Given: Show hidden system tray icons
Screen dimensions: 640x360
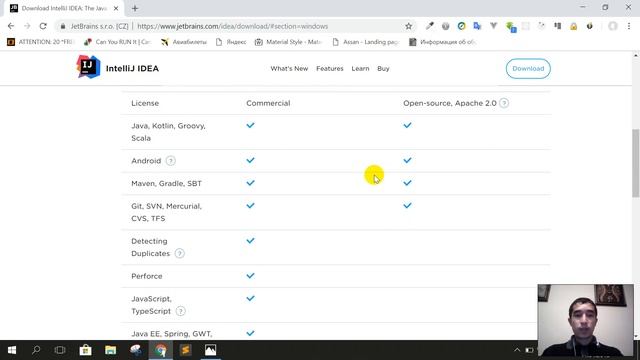Looking at the screenshot, I should 517,350.
